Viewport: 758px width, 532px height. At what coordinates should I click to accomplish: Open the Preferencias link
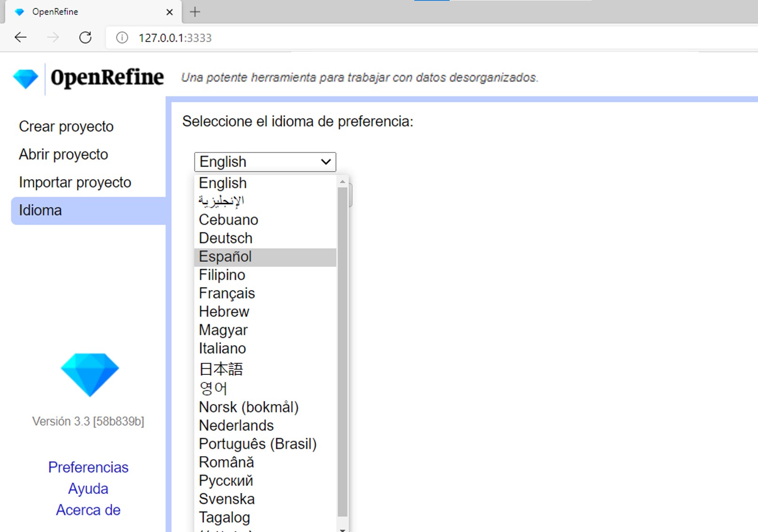click(x=88, y=467)
